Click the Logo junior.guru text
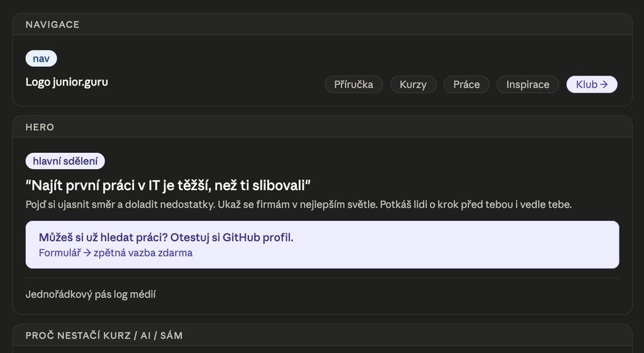This screenshot has height=353, width=644. pyautogui.click(x=67, y=82)
